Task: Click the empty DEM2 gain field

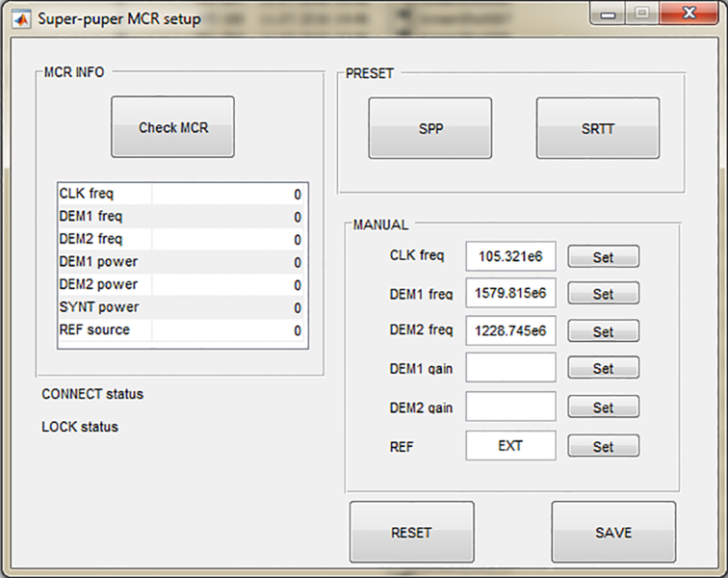Action: coord(510,407)
